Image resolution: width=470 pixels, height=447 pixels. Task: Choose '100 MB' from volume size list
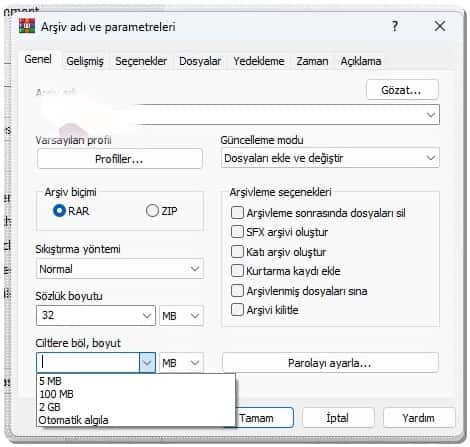point(56,394)
